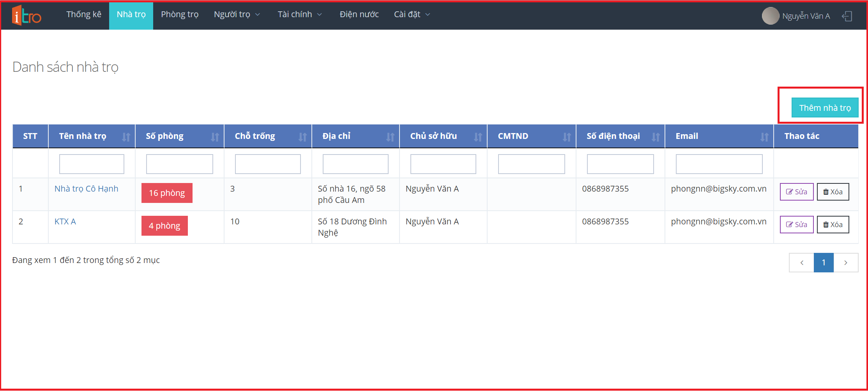Sort by the Số điện thoại column
The image size is (868, 391).
[656, 137]
